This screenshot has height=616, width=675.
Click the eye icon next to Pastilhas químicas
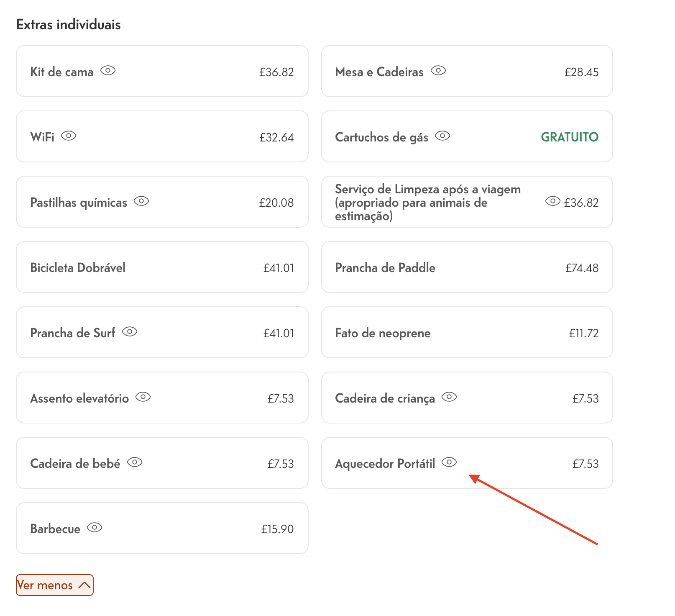pos(141,201)
